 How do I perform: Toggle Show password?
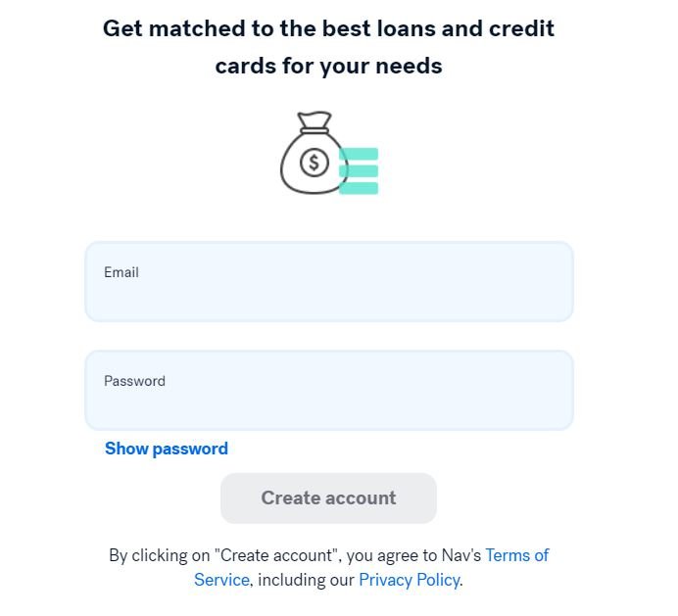(167, 449)
